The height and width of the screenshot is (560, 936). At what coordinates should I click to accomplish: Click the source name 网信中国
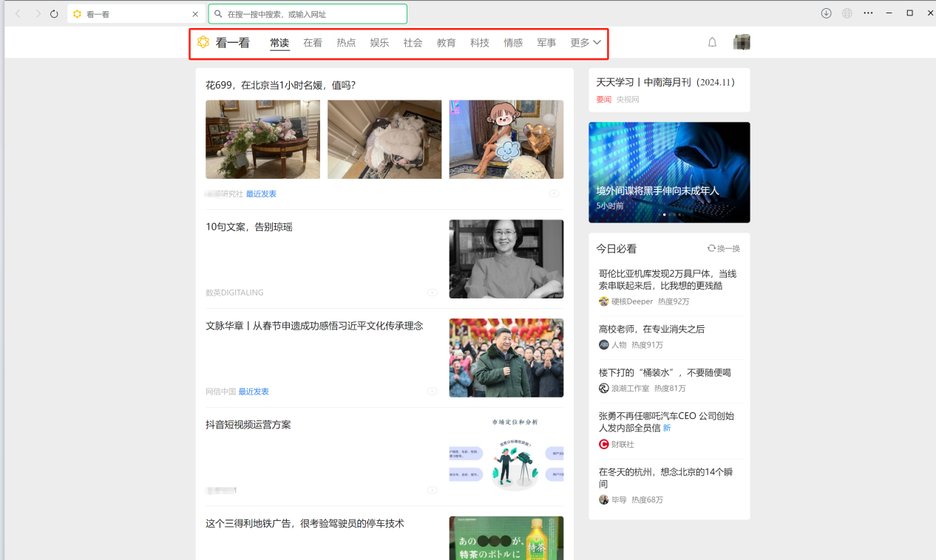coord(220,392)
